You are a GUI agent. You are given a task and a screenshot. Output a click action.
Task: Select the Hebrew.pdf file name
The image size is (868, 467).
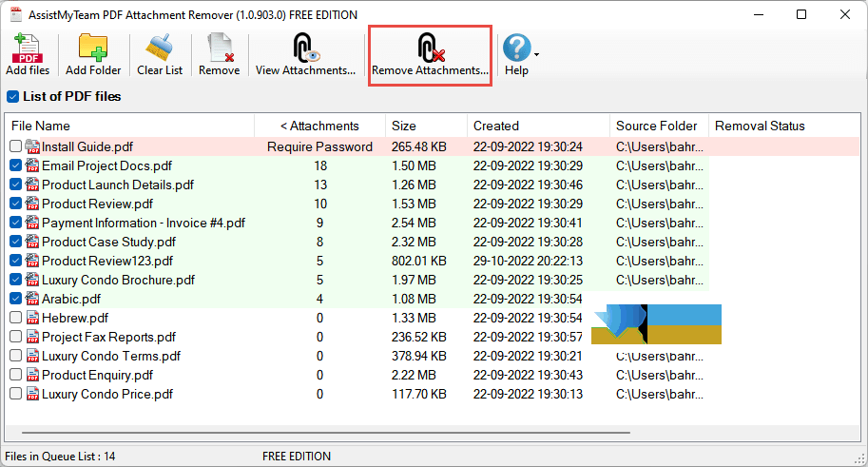(x=75, y=318)
